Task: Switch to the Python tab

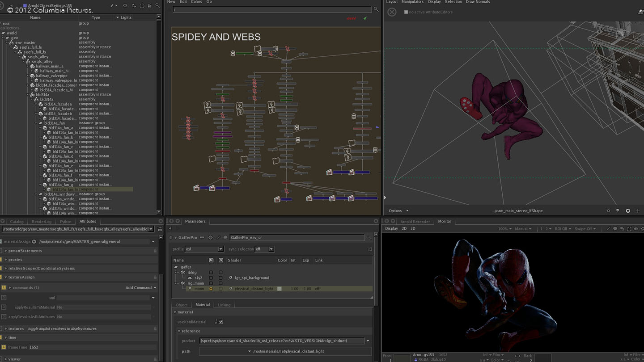Action: pyautogui.click(x=65, y=221)
